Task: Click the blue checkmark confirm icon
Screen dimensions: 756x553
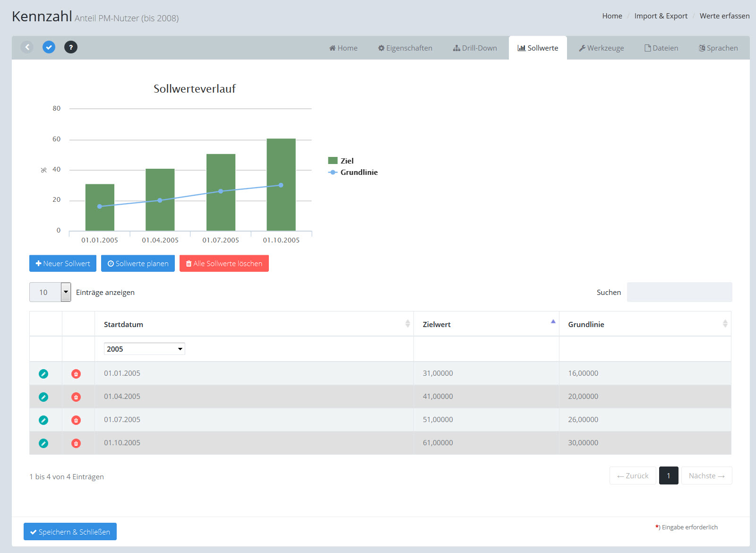Action: [x=49, y=47]
